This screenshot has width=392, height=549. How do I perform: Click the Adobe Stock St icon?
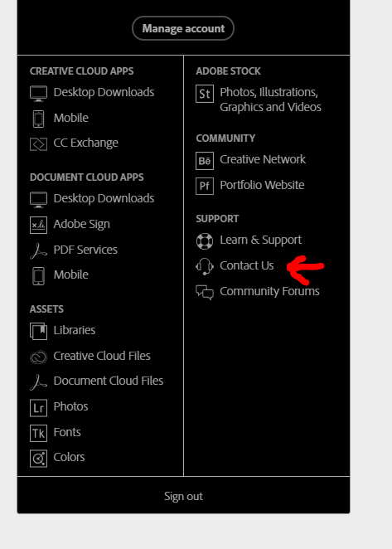coord(205,94)
